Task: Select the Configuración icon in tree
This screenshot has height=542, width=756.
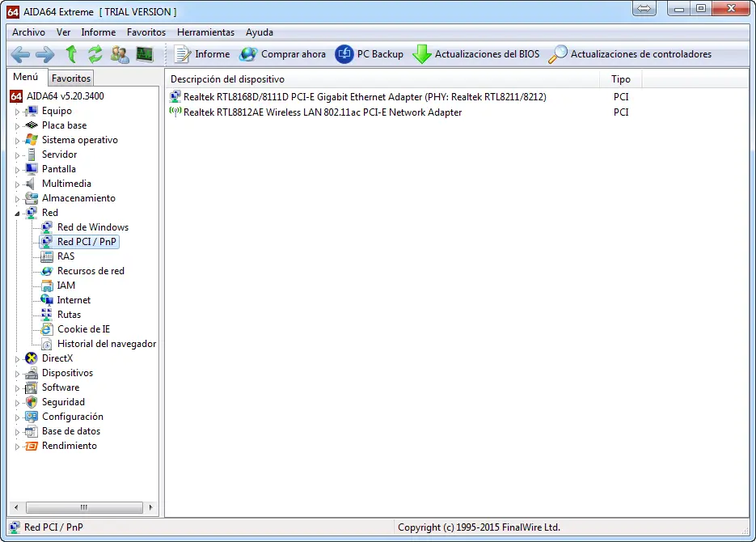Action: 32,417
